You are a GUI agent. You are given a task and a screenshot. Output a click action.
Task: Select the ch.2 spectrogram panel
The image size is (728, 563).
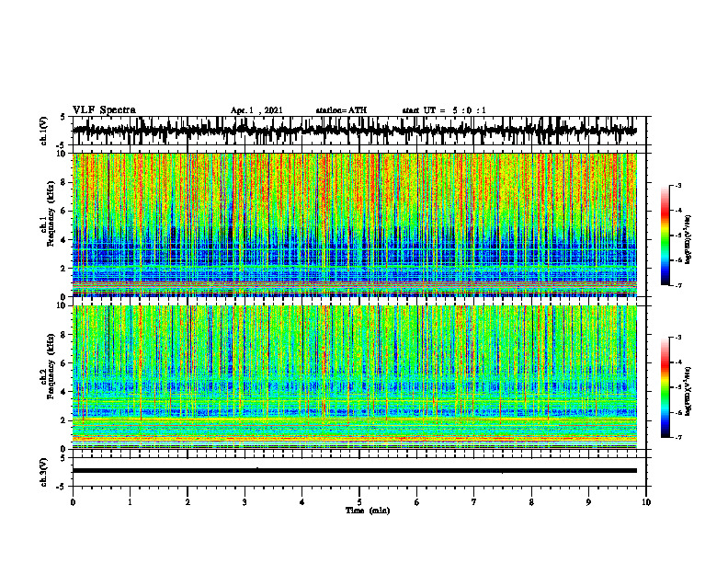coord(355,377)
